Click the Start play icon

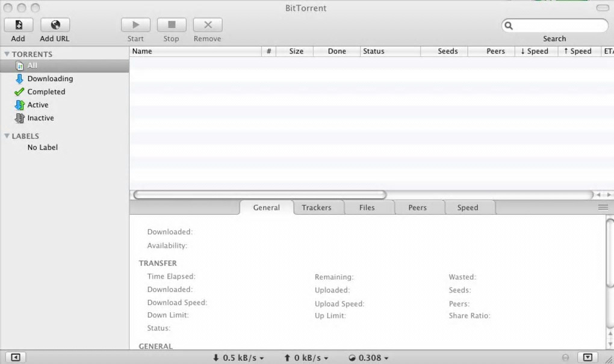click(x=135, y=25)
